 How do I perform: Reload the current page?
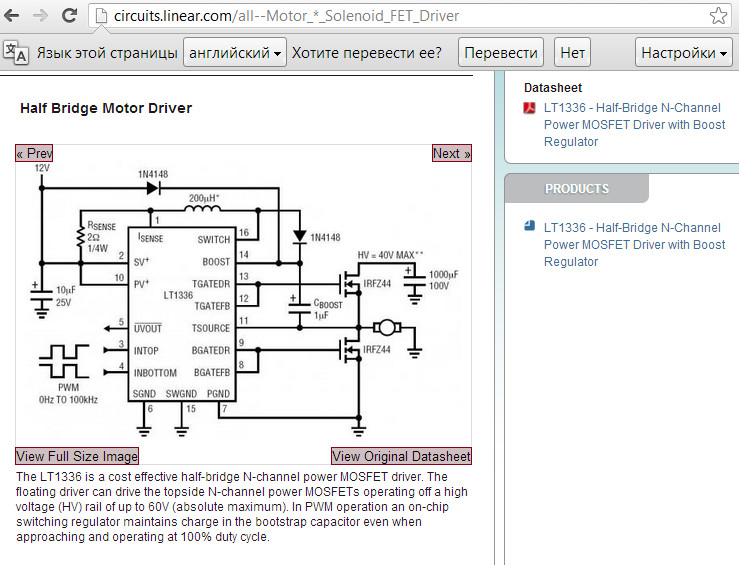(x=70, y=16)
